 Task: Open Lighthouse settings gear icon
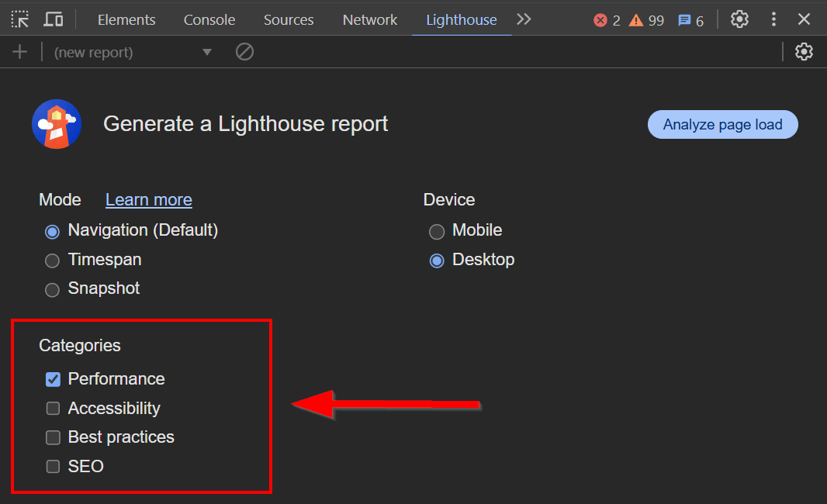pyautogui.click(x=804, y=52)
